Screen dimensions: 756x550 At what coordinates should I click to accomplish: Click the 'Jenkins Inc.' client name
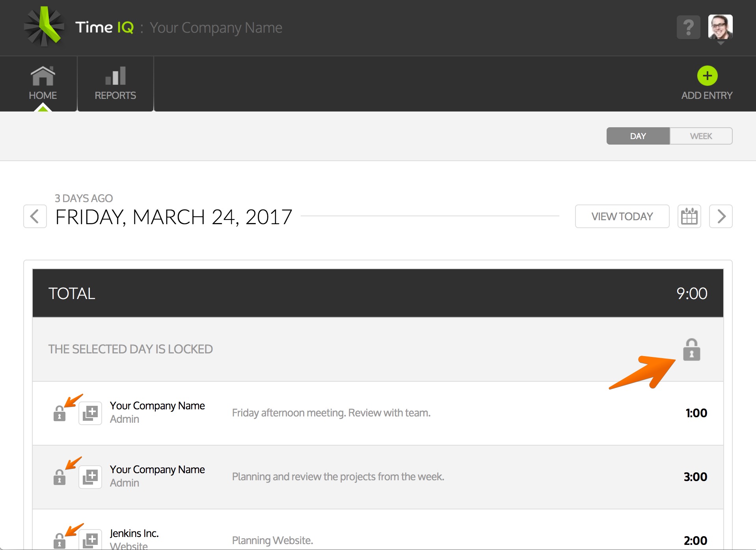(134, 533)
